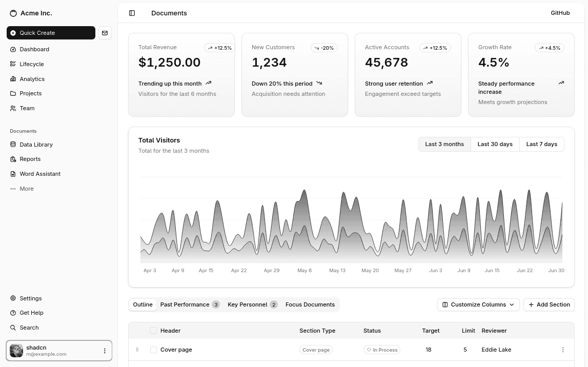588x367 pixels.
Task: Open the GitHub link
Action: click(560, 13)
